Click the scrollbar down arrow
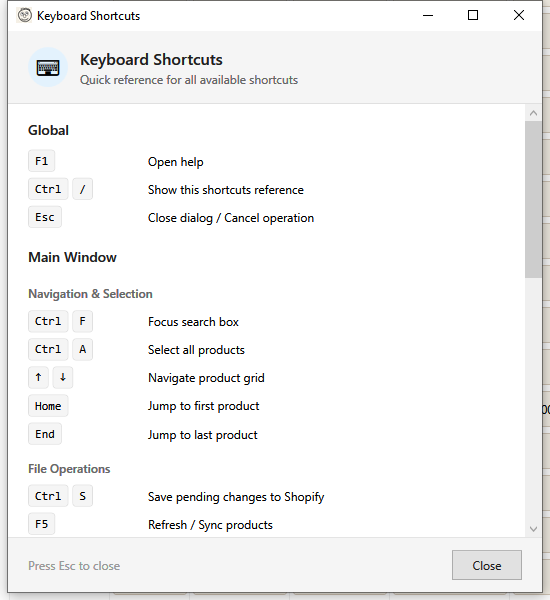This screenshot has width=550, height=600. (x=533, y=529)
